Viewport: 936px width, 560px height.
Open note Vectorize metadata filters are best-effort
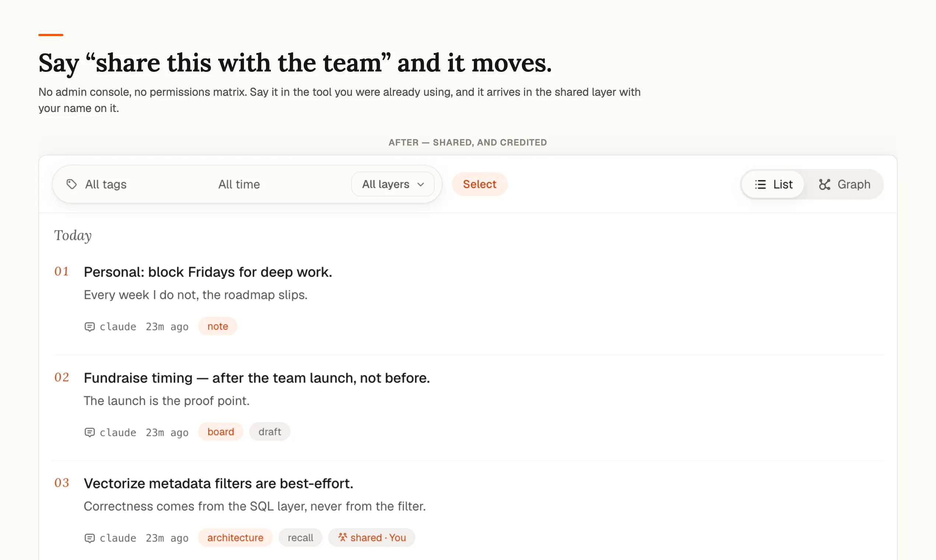click(x=219, y=483)
